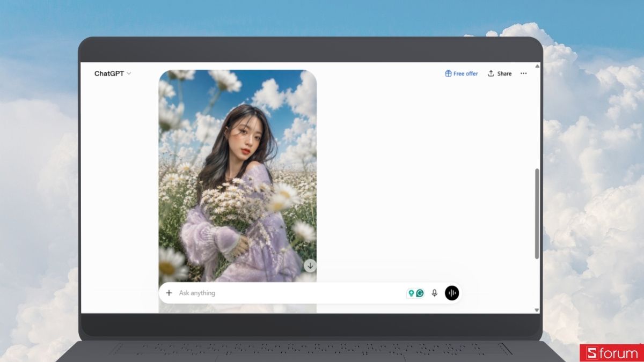This screenshot has width=644, height=362.
Task: Click the Sforum logo watermark
Action: tap(611, 353)
